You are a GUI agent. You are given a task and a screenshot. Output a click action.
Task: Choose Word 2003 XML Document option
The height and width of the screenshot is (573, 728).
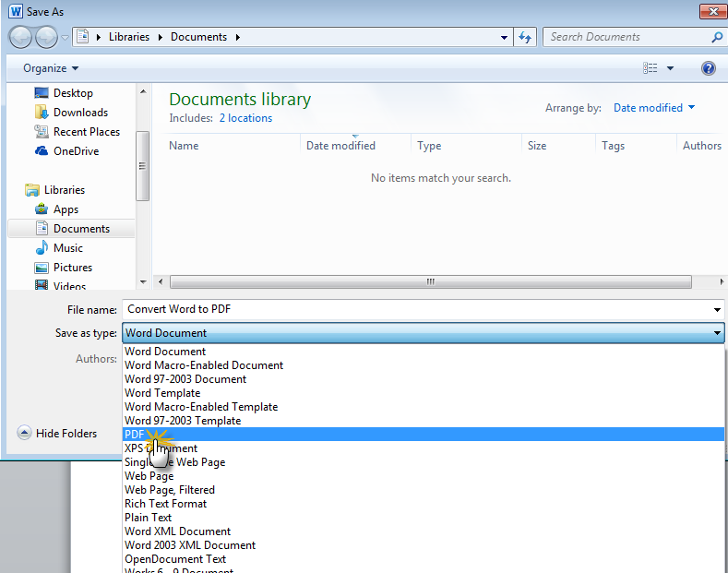pos(424,545)
